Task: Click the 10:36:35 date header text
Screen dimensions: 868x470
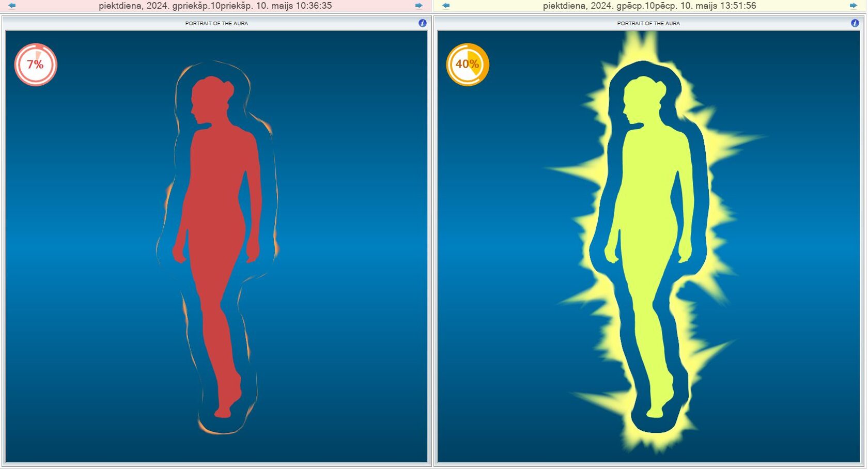Action: [x=215, y=6]
